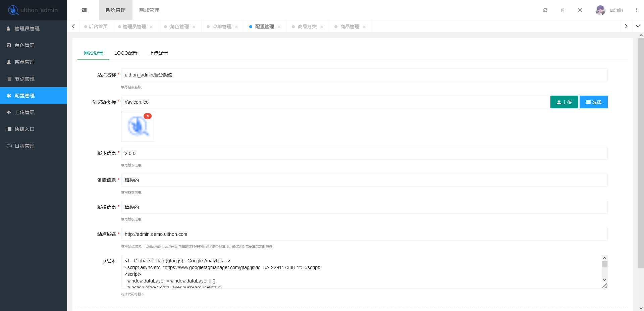Open tab actions dropdown chevron
The width and height of the screenshot is (644, 311).
(638, 26)
